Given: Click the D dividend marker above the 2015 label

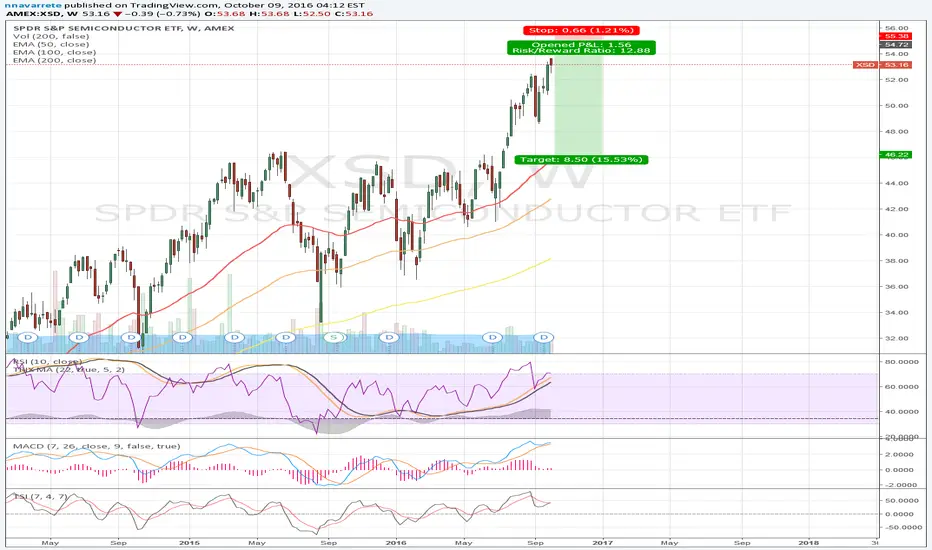Looking at the screenshot, I should pyautogui.click(x=182, y=337).
